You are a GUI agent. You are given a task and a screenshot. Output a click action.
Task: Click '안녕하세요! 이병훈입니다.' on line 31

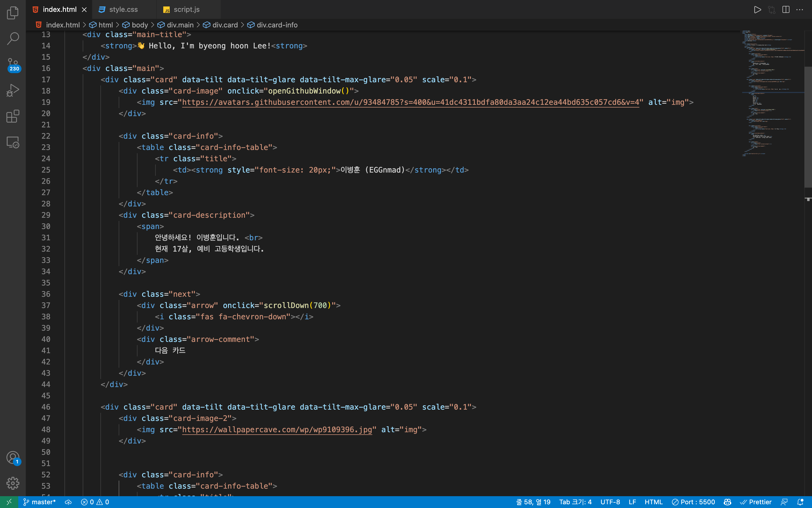[x=197, y=238]
